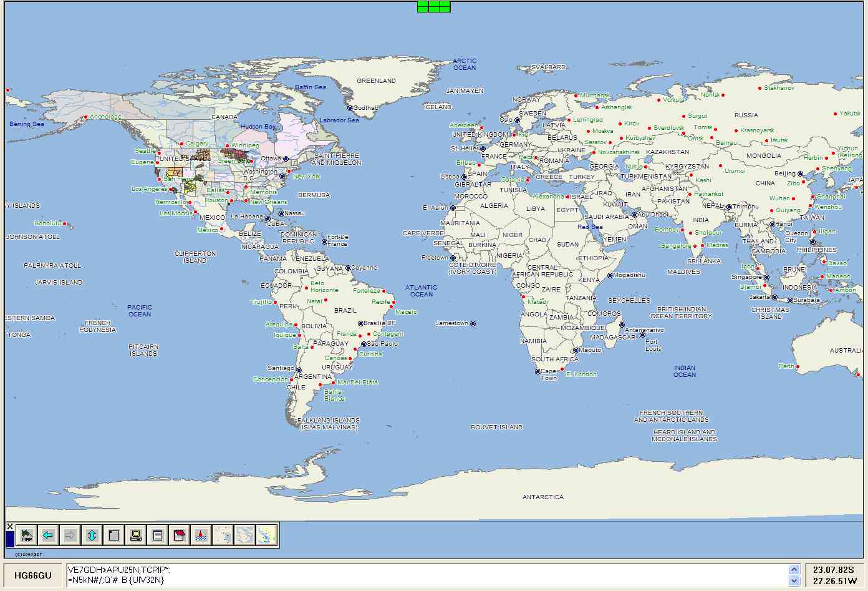Click the Cape Town marker

[538, 371]
